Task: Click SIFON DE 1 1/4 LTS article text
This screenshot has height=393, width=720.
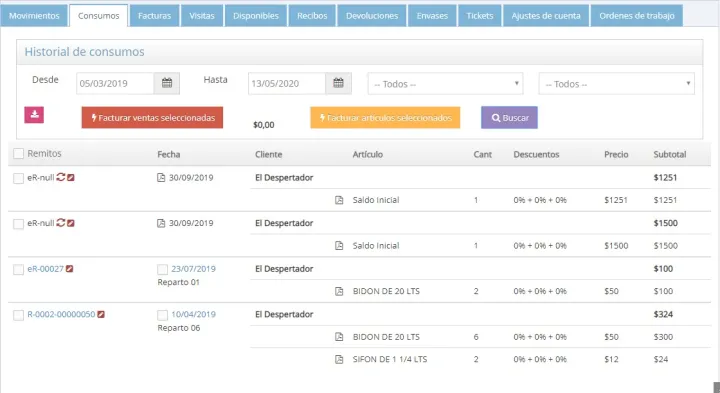Action: pos(390,359)
